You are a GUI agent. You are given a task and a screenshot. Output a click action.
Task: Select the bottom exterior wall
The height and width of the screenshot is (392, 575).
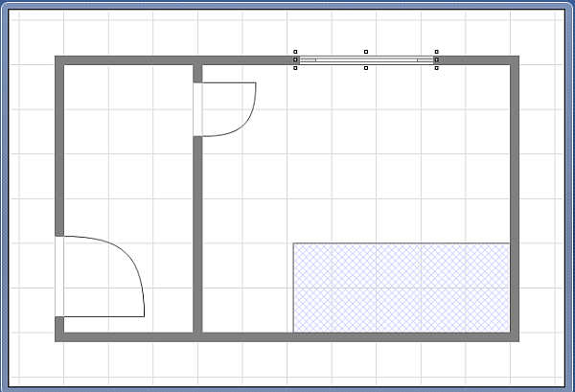click(x=287, y=337)
